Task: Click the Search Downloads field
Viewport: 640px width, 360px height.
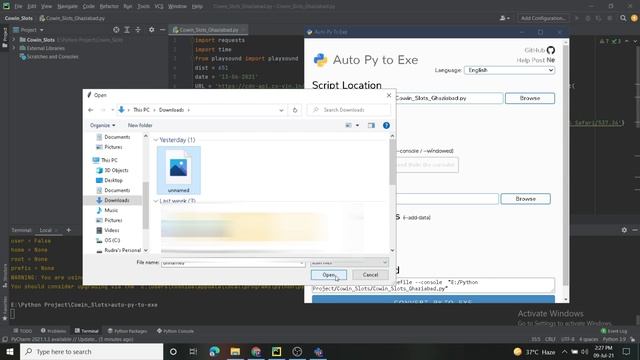Action: coord(349,110)
